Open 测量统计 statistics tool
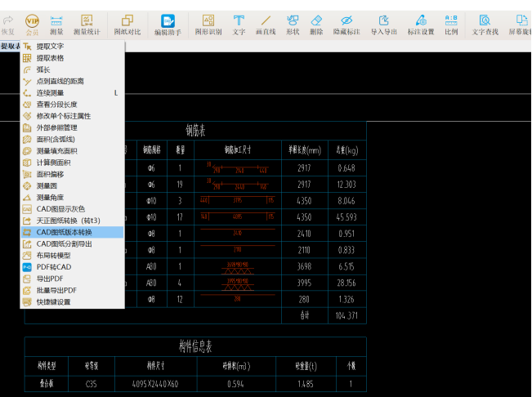The width and height of the screenshot is (532, 397). coord(87,25)
